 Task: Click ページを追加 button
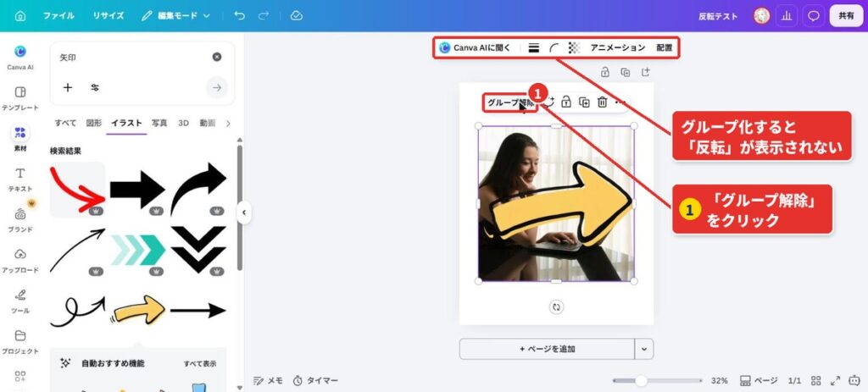point(547,349)
